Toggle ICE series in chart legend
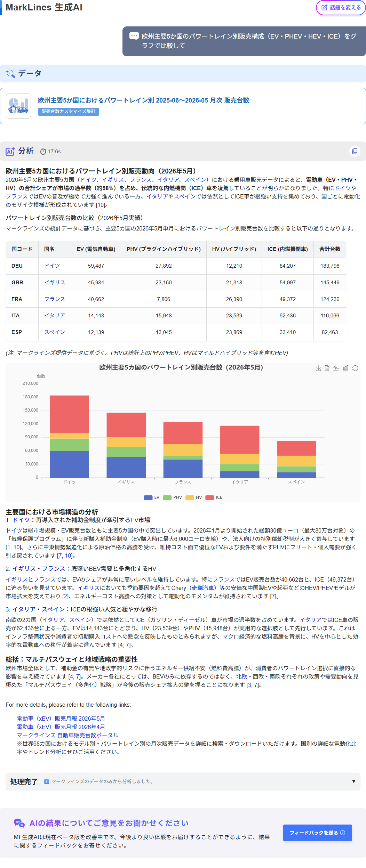This screenshot has width=366, height=868. point(214,497)
